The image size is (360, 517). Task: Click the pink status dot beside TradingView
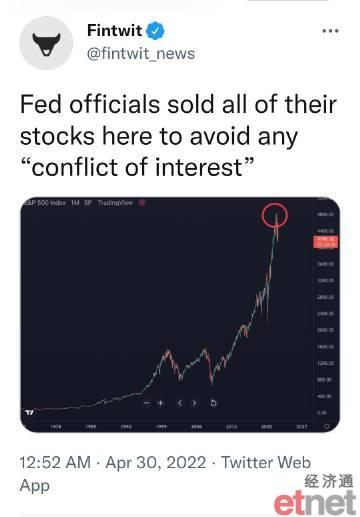point(141,202)
